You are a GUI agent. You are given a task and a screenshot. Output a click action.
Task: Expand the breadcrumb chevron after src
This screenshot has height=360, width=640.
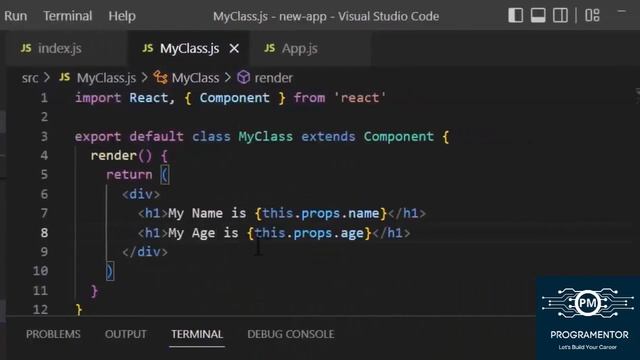click(47, 77)
